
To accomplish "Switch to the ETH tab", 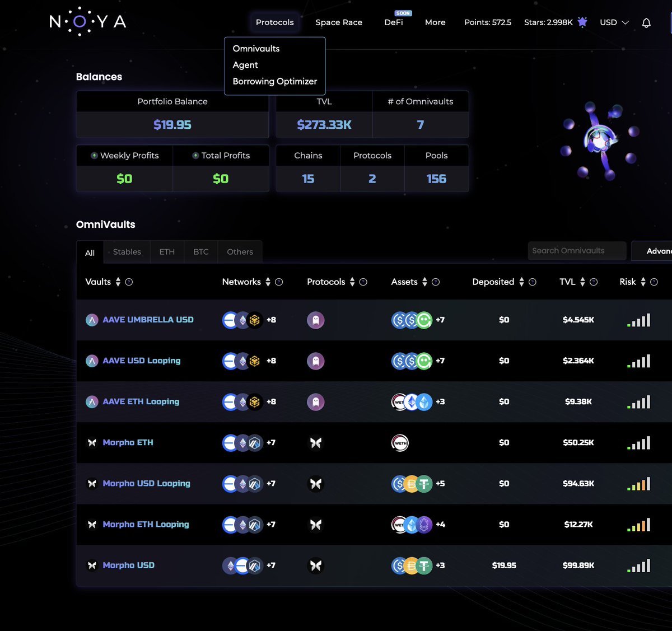I will pos(167,252).
